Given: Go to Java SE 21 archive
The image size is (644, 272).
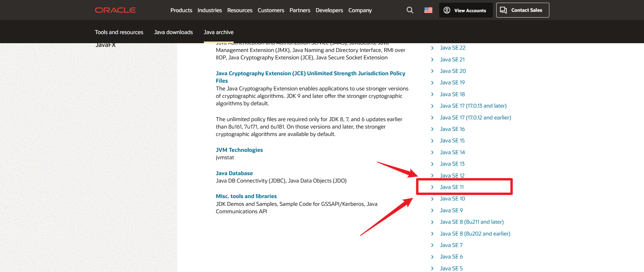Looking at the screenshot, I should click(452, 59).
